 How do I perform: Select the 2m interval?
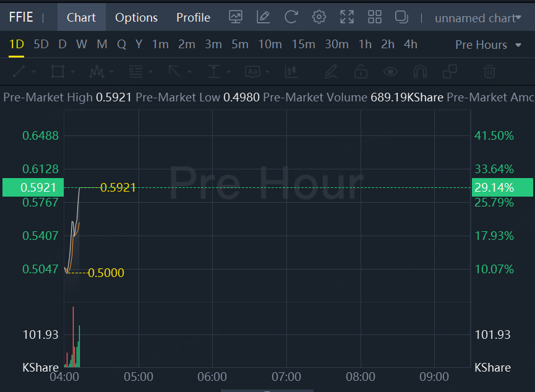click(187, 45)
